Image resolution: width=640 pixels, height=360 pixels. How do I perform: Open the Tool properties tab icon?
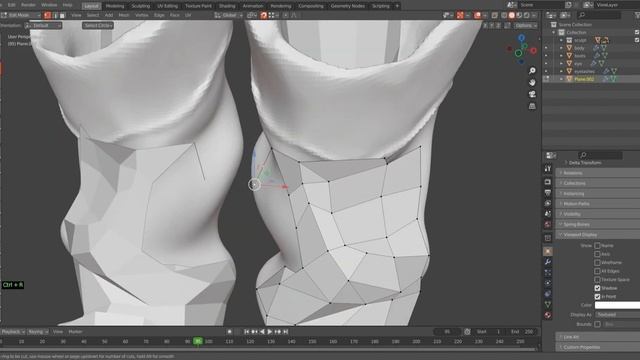pyautogui.click(x=548, y=169)
